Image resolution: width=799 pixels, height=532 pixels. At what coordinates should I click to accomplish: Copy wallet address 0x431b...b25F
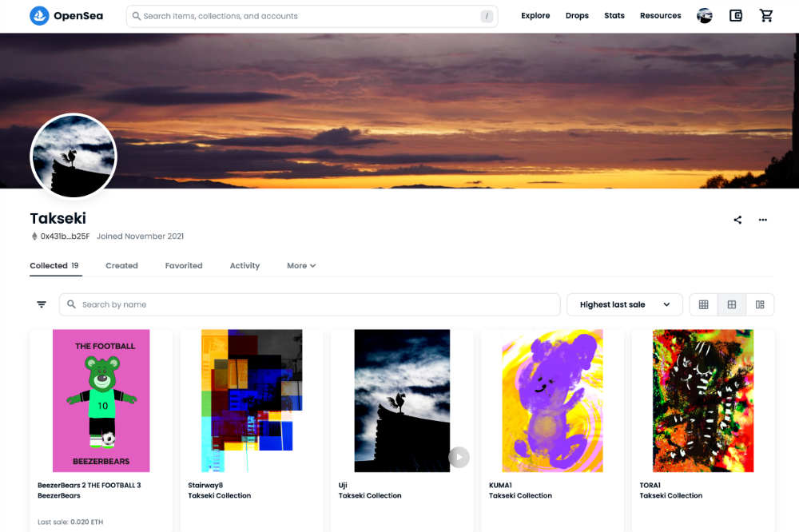pyautogui.click(x=66, y=236)
